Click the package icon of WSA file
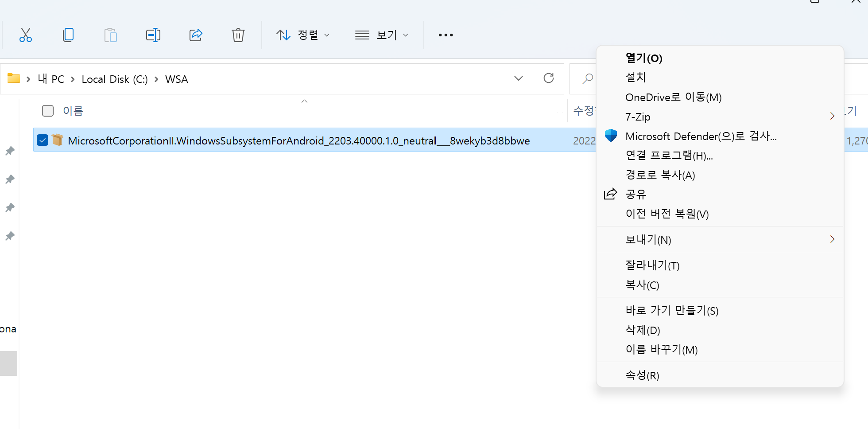The image size is (868, 429). click(x=57, y=140)
